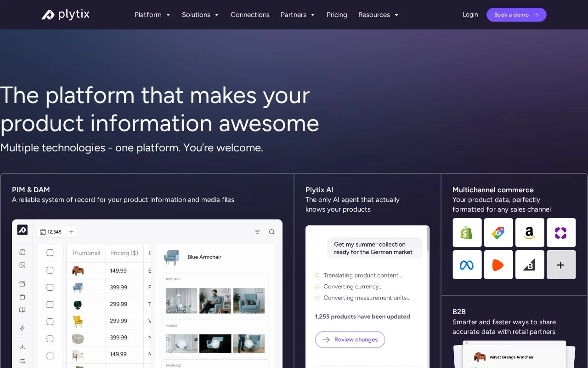Play the black-background armchair video

215,344
